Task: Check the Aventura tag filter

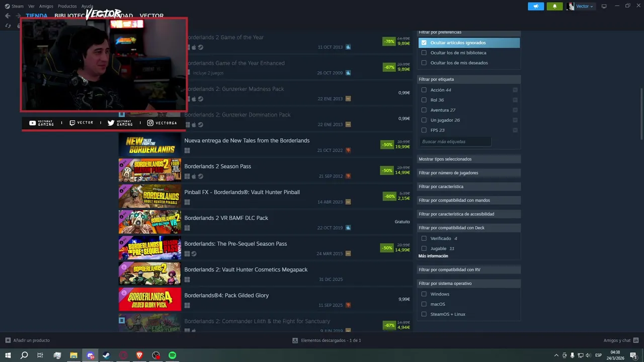Action: pos(424,110)
